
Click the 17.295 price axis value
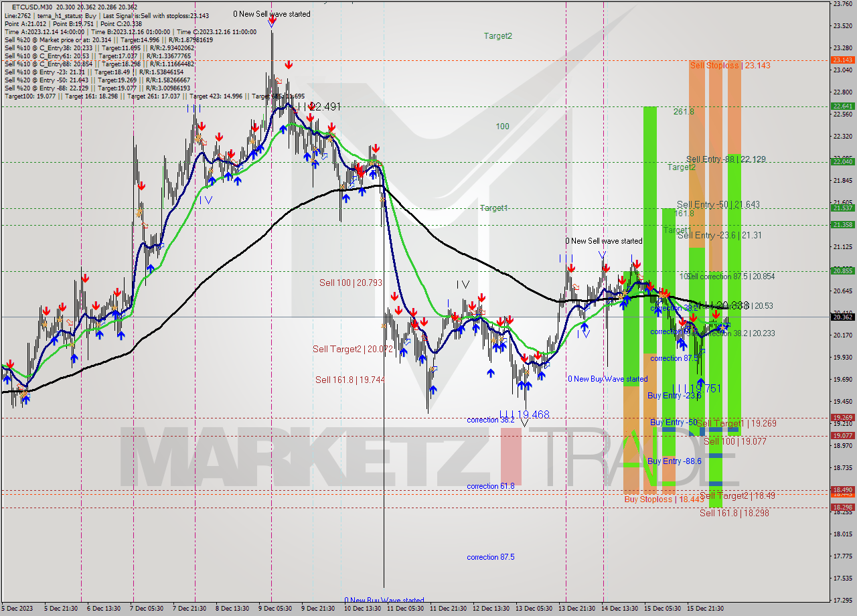[x=843, y=600]
